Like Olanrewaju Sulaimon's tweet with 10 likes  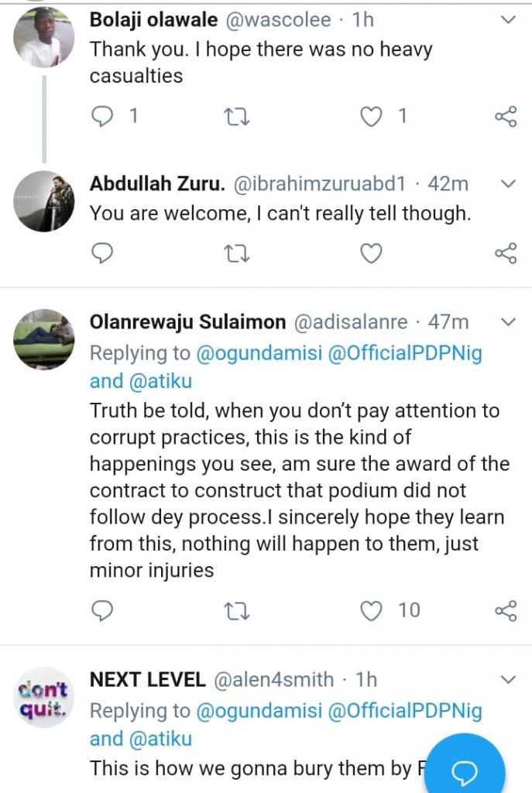coord(372,611)
